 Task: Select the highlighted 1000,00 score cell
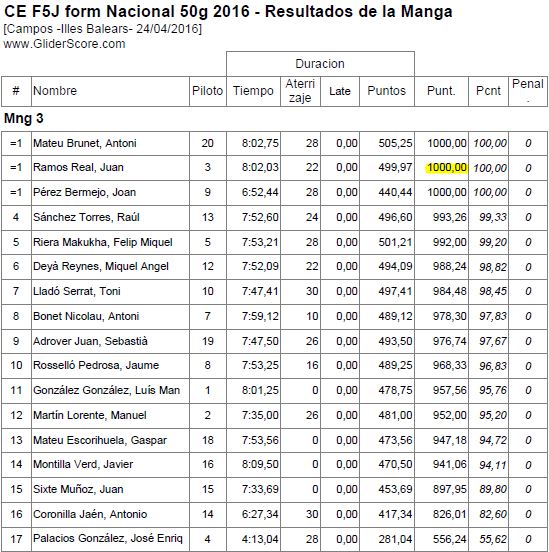click(x=447, y=168)
